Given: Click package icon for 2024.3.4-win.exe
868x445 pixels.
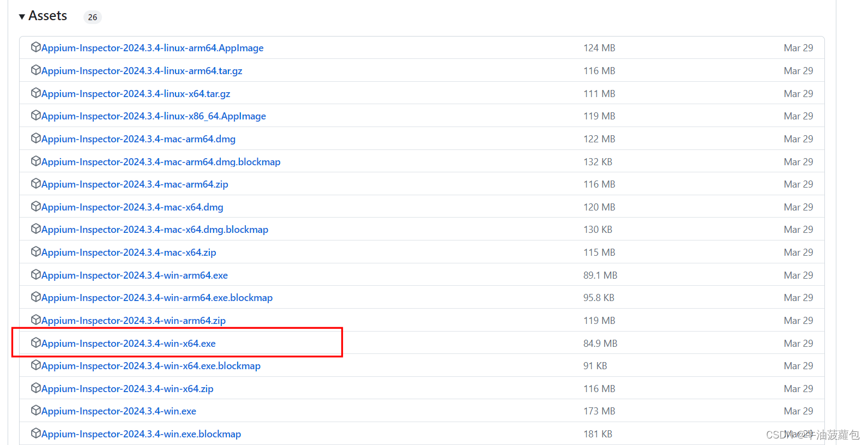Looking at the screenshot, I should tap(36, 411).
